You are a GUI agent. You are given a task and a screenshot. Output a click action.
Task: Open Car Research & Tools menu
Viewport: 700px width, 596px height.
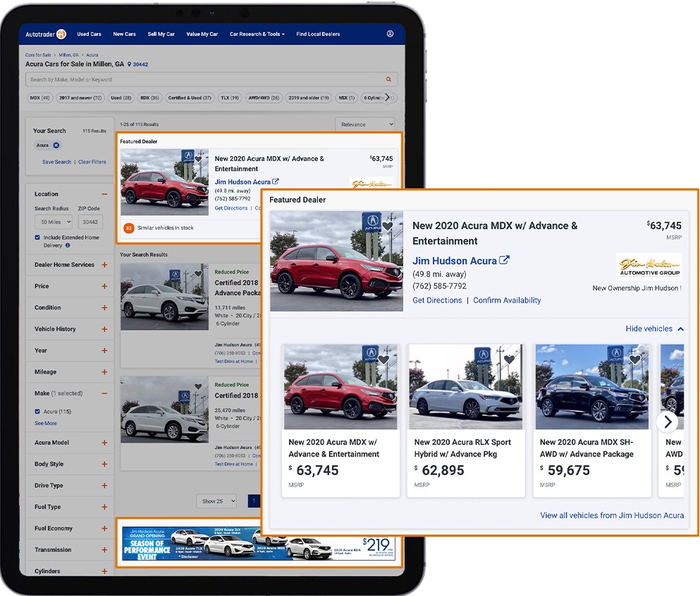(257, 34)
